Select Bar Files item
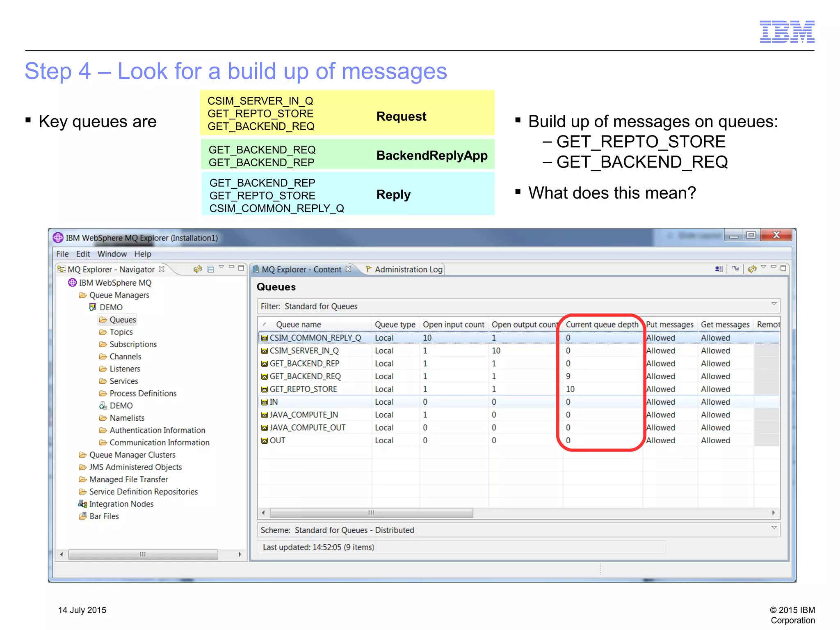840x630 pixels. 99,516
